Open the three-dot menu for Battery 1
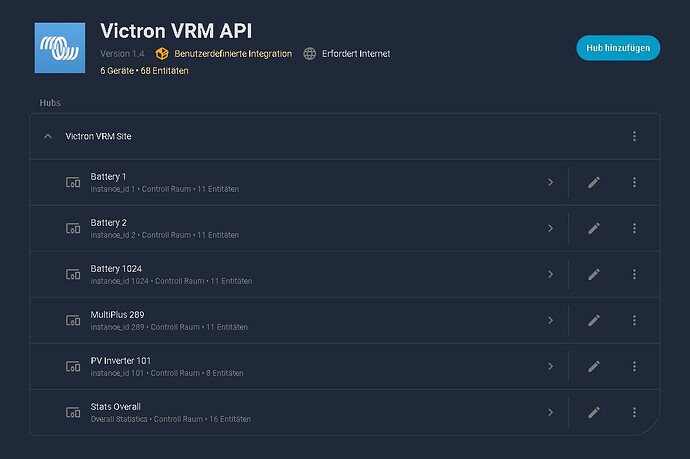The width and height of the screenshot is (690, 459). pos(634,182)
